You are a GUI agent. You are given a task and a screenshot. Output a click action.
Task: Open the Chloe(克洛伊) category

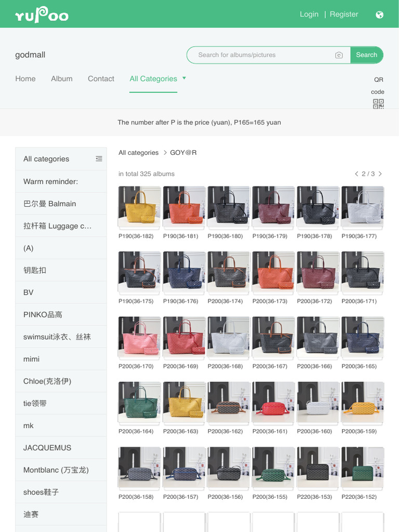click(x=61, y=381)
